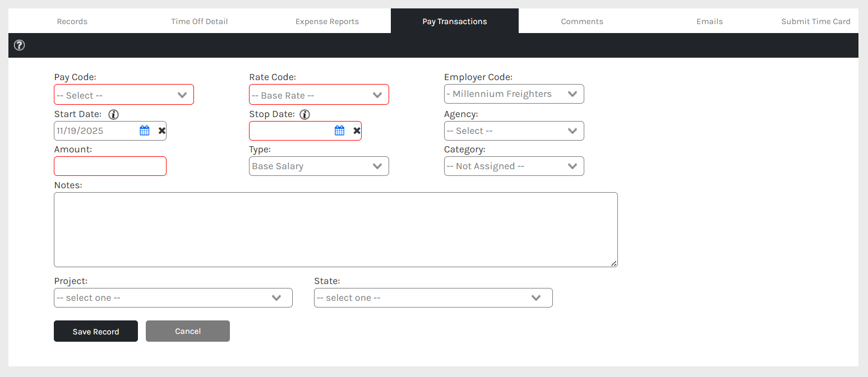Expand the Type dropdown showing Base Salary
868x377 pixels.
click(x=319, y=166)
